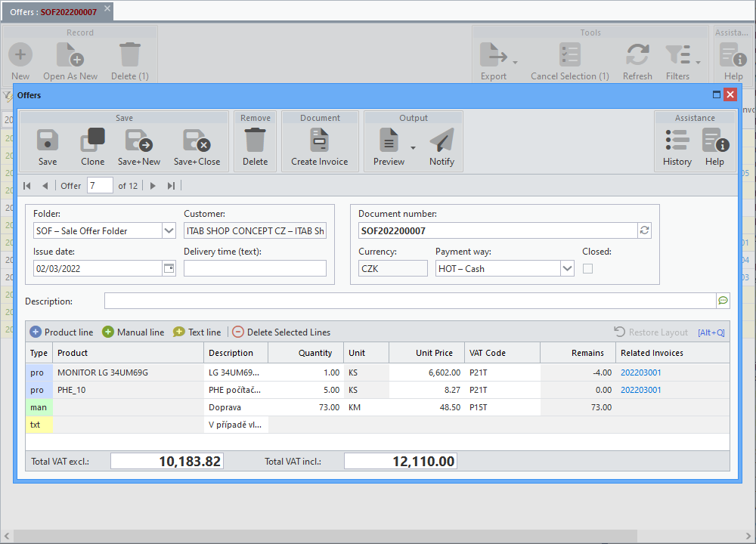Click the offer number field showing 7
756x544 pixels.
coord(100,186)
